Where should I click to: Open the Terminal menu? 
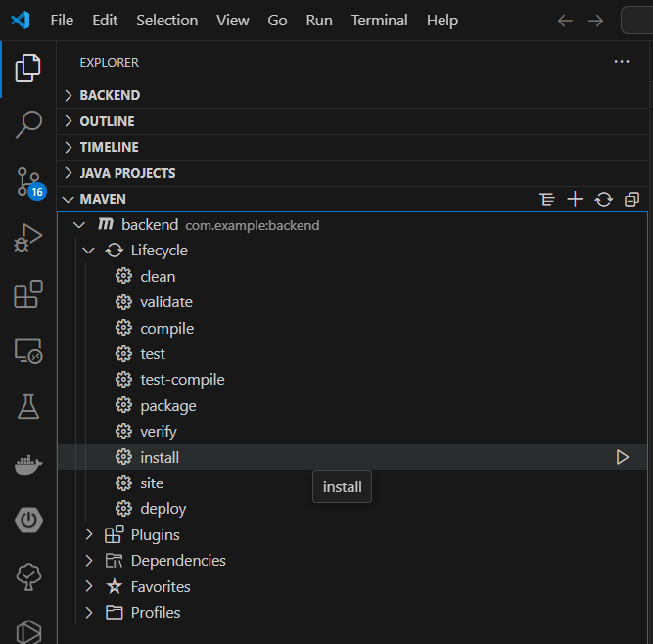380,21
